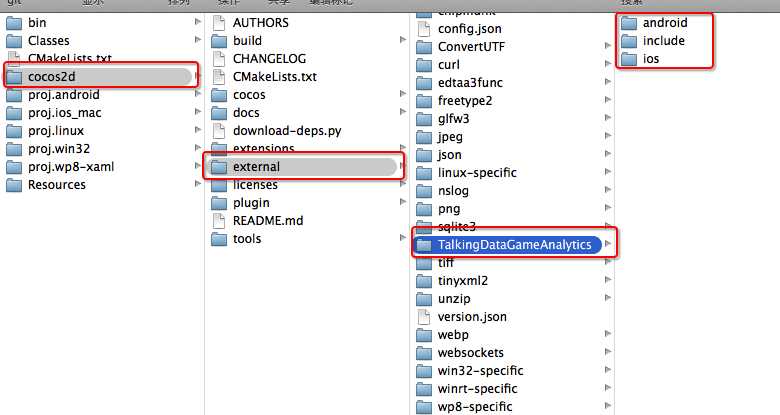The height and width of the screenshot is (415, 780).
Task: Select the download-deps.py file icon
Action: (219, 131)
